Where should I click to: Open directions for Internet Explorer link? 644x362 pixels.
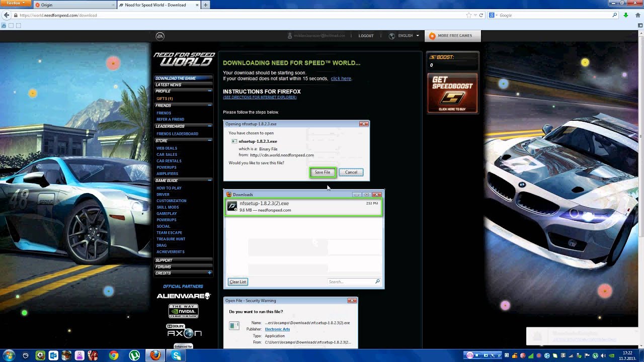[x=260, y=97]
